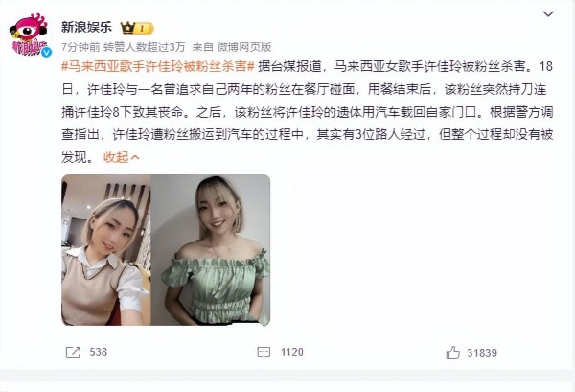
Task: Open the post options chevron menu
Action: (x=548, y=14)
